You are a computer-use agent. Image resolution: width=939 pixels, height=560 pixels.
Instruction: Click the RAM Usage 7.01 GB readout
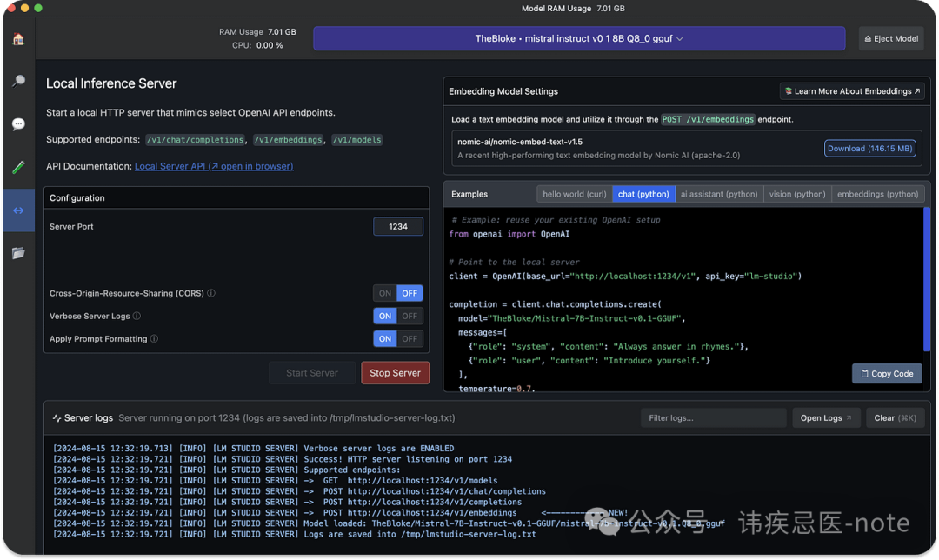[x=257, y=32]
